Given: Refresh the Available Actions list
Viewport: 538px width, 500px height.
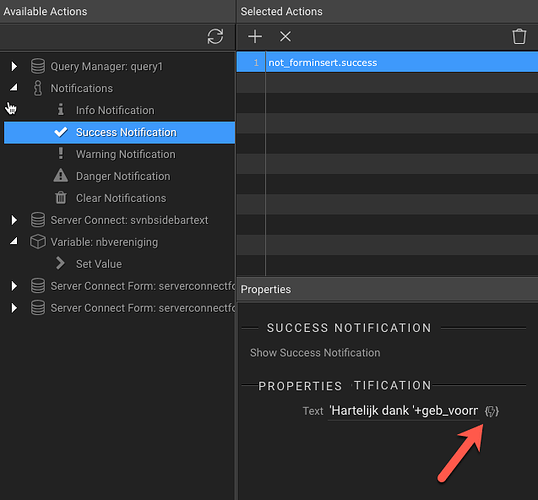Looking at the screenshot, I should point(215,36).
